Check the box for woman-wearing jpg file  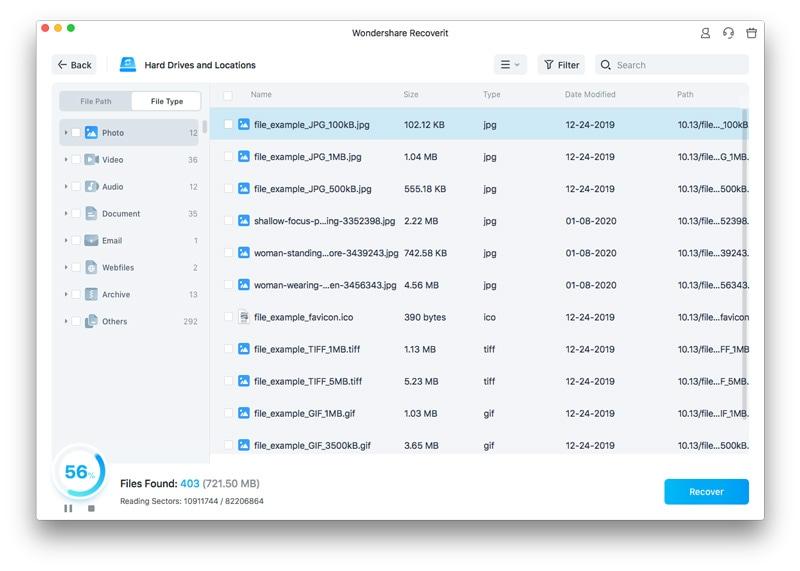click(228, 285)
